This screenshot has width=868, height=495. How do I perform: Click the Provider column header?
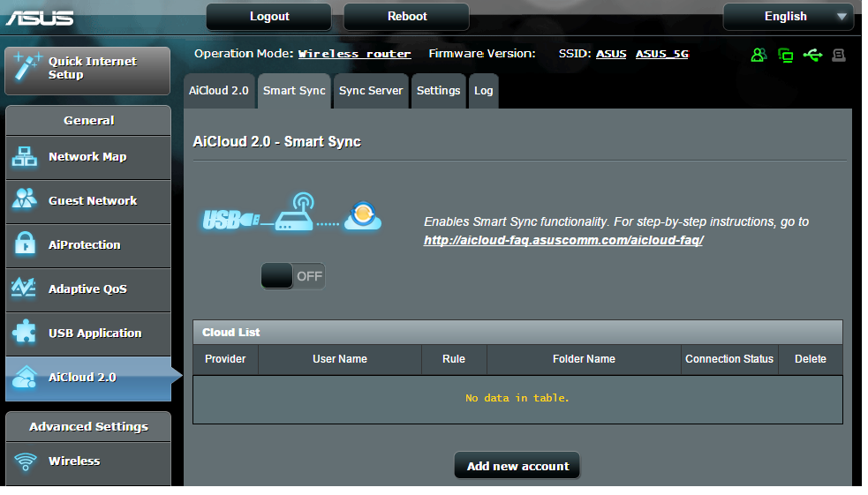tap(225, 359)
